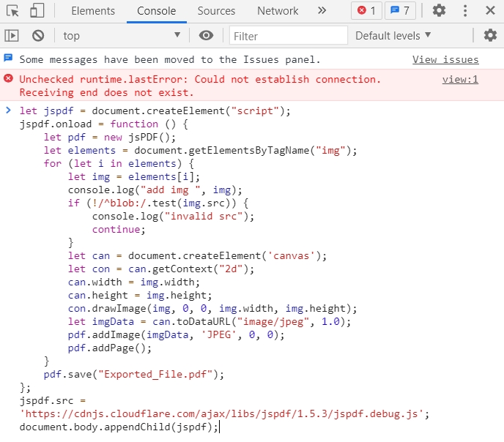The width and height of the screenshot is (504, 442).
Task: Click the red error icon in message
Action: [x=8, y=78]
